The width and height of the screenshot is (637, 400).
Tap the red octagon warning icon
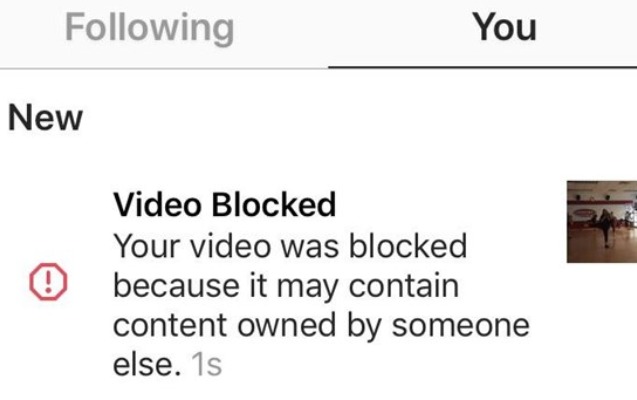click(48, 282)
